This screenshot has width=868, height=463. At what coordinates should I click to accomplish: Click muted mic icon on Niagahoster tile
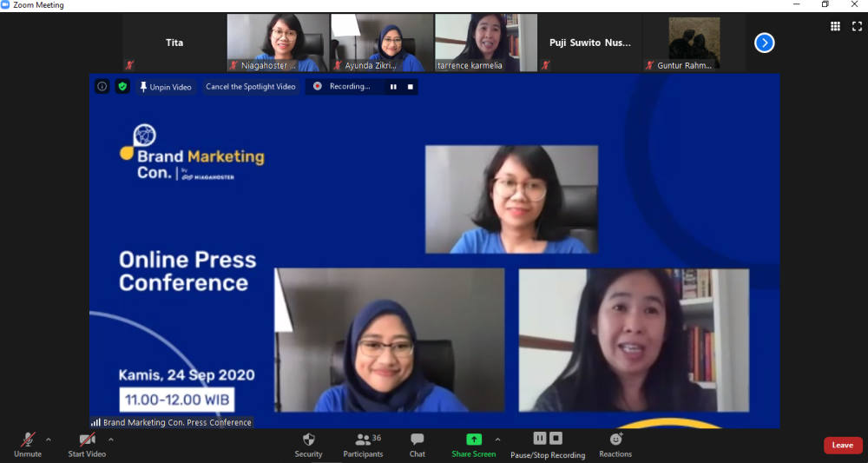click(234, 65)
